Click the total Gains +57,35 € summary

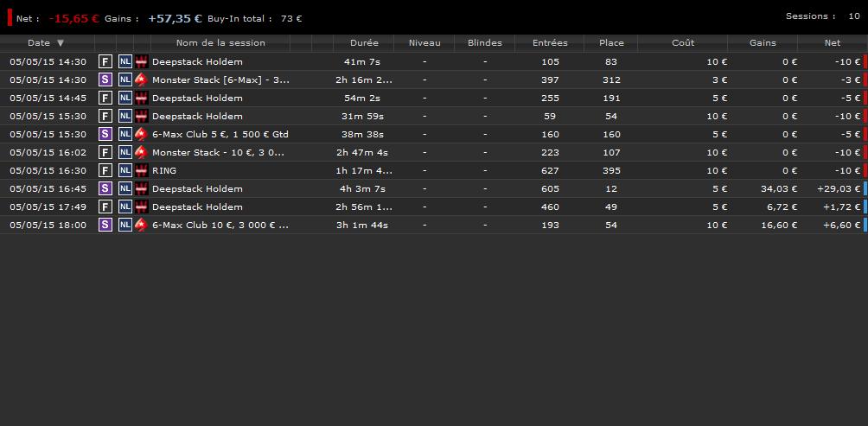point(153,18)
